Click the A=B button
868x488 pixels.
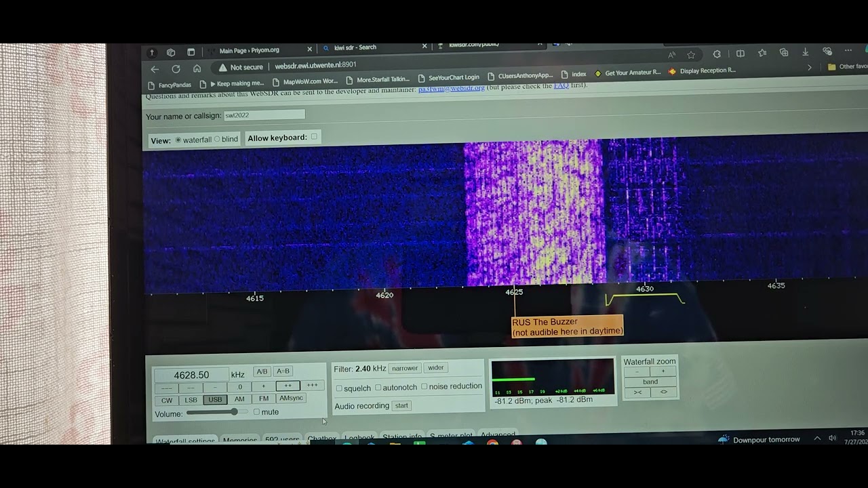(283, 371)
